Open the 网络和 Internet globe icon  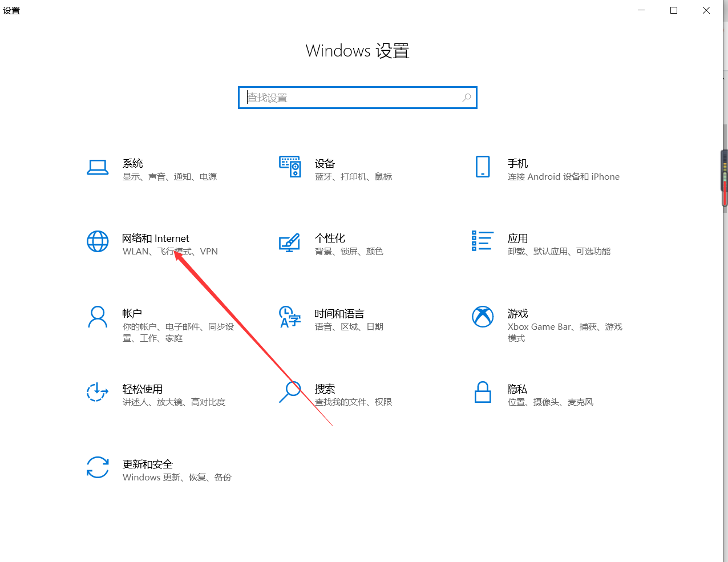click(98, 241)
